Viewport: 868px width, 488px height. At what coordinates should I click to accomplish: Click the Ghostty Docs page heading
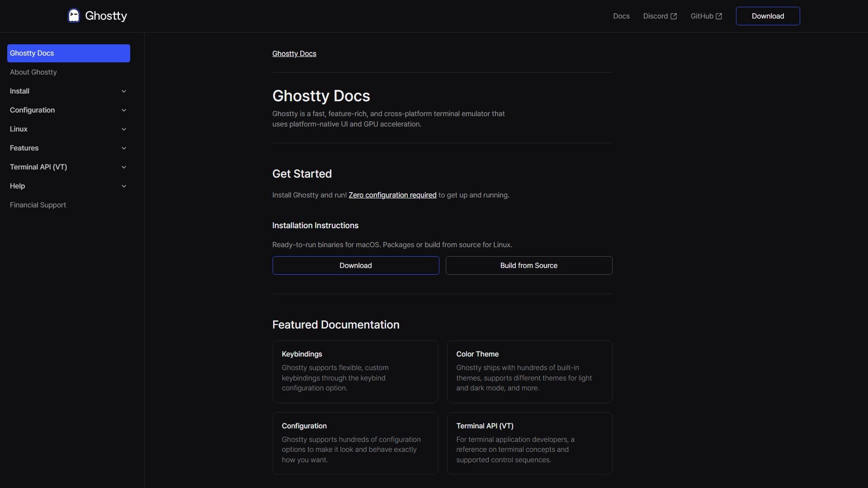(321, 96)
